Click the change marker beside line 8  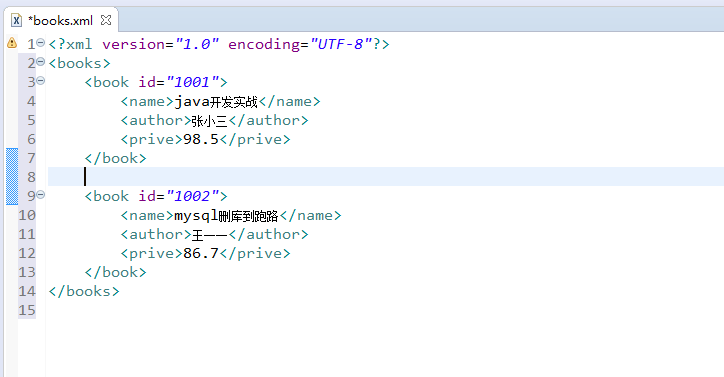(x=12, y=176)
